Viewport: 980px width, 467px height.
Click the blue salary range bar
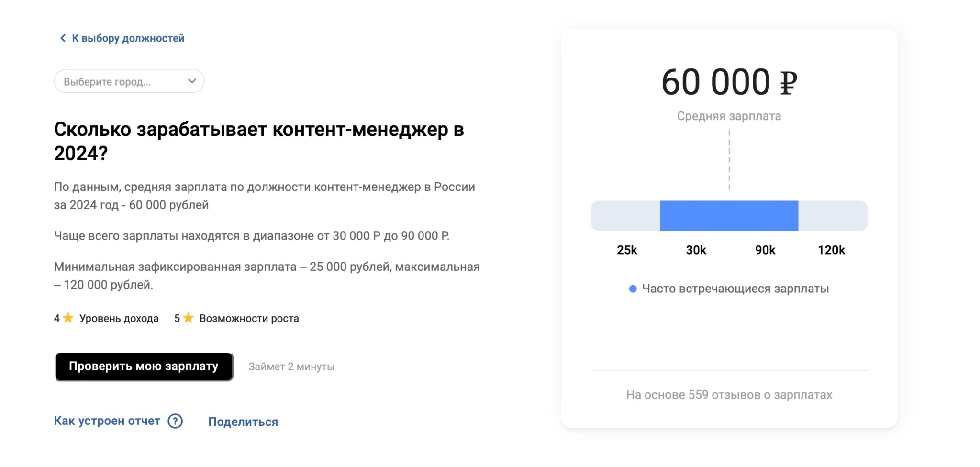(729, 216)
